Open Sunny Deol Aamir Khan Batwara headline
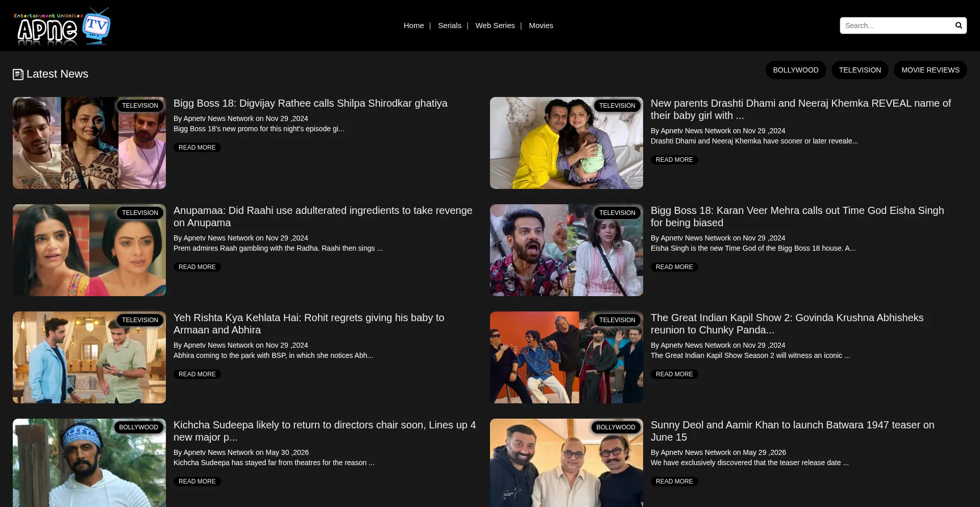Screen dimensions: 980x507 [792, 431]
